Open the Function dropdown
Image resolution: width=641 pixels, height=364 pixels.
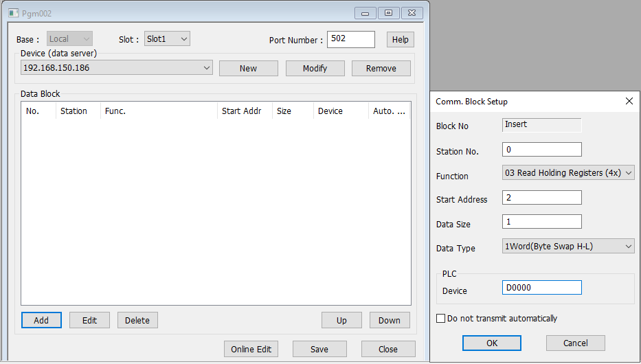[568, 173]
